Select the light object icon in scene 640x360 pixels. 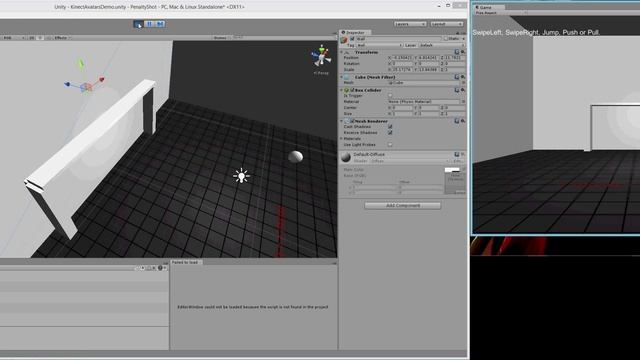[241, 176]
